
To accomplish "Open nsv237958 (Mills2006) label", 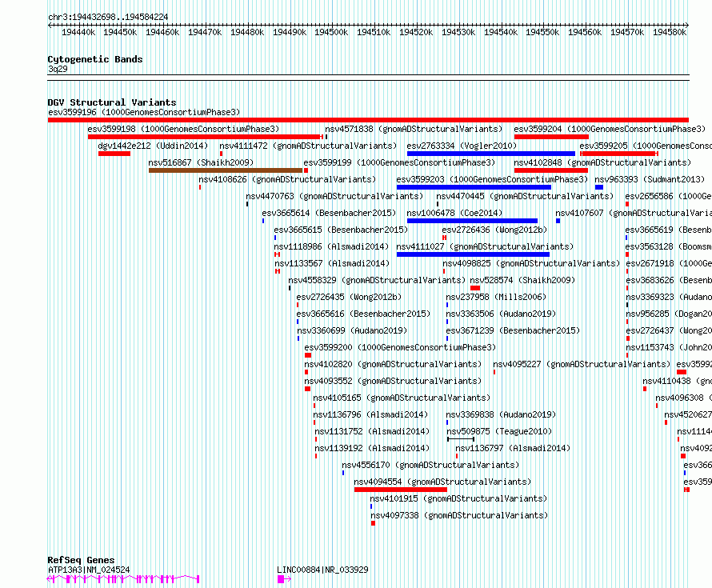I will [496, 297].
